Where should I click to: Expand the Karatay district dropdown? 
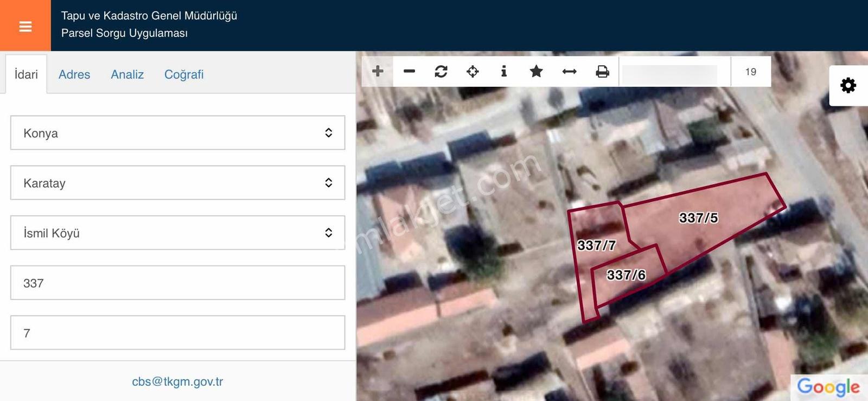[x=178, y=183]
